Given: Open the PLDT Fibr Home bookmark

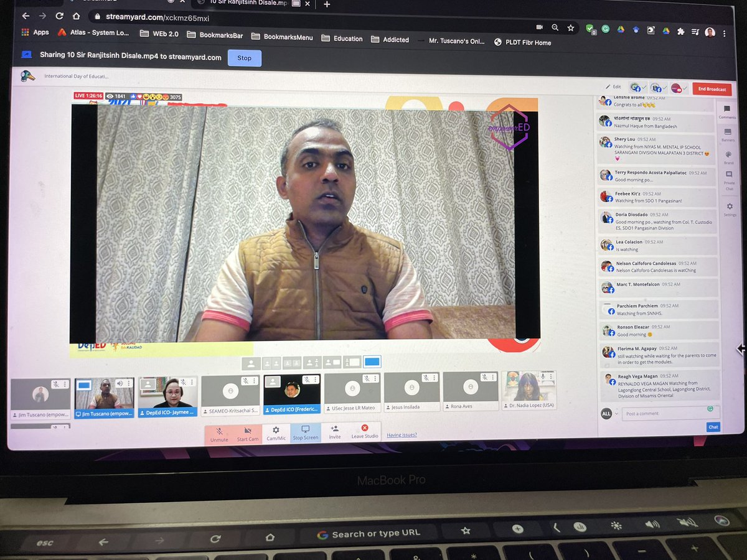Looking at the screenshot, I should 522,42.
